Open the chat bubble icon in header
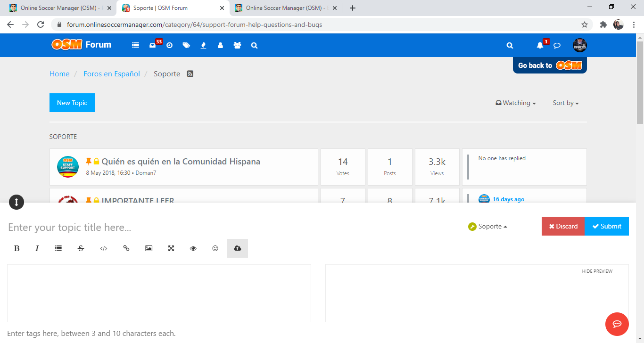 pos(557,45)
